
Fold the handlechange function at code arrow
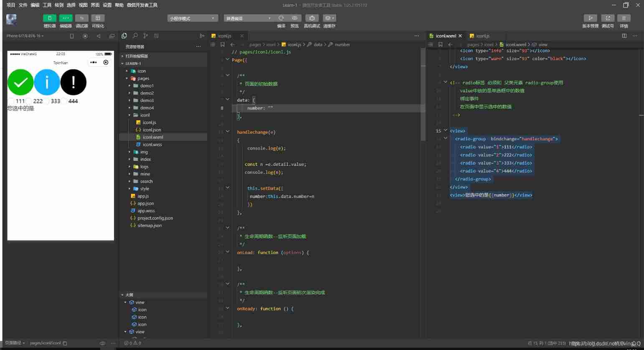coord(228,132)
